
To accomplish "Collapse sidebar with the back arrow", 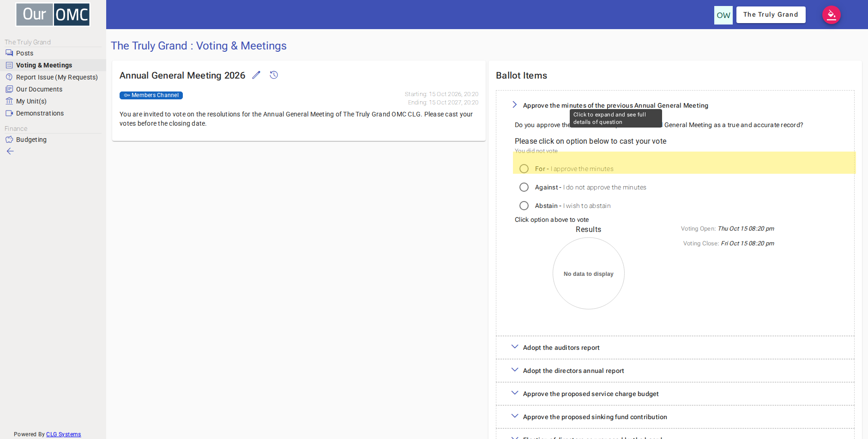I will click(10, 151).
